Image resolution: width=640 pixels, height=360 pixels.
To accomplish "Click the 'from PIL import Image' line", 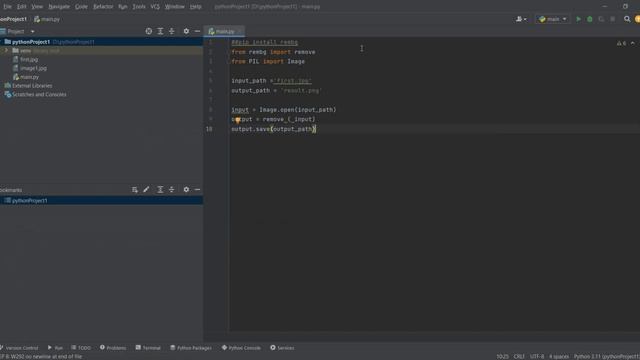I will pyautogui.click(x=268, y=62).
